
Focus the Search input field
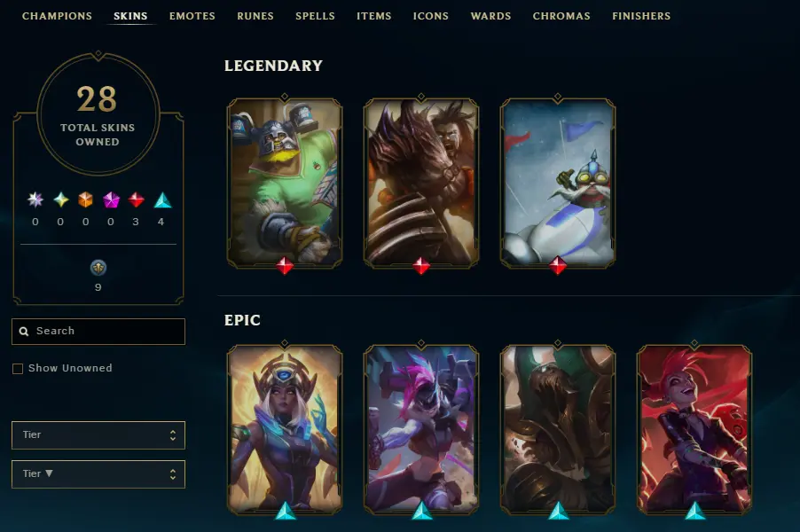pyautogui.click(x=98, y=332)
